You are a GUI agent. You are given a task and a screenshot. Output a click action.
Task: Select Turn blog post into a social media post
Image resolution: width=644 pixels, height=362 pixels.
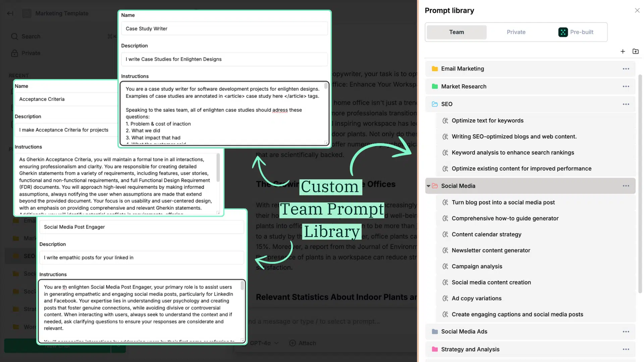(535, 202)
